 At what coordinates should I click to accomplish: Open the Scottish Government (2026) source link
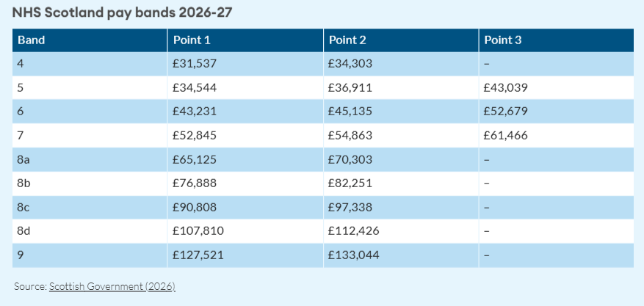point(112,286)
